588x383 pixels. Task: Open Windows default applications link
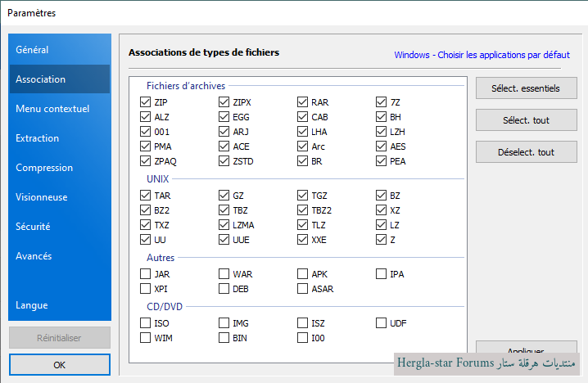[x=482, y=55]
